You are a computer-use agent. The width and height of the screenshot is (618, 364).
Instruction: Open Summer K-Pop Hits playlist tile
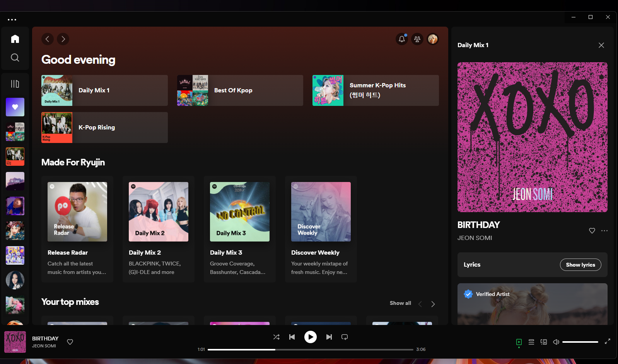click(376, 90)
